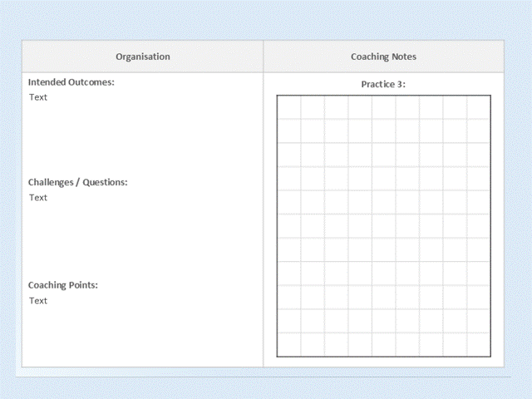This screenshot has width=532, height=399.
Task: Click the Organisation column header
Action: coord(143,57)
